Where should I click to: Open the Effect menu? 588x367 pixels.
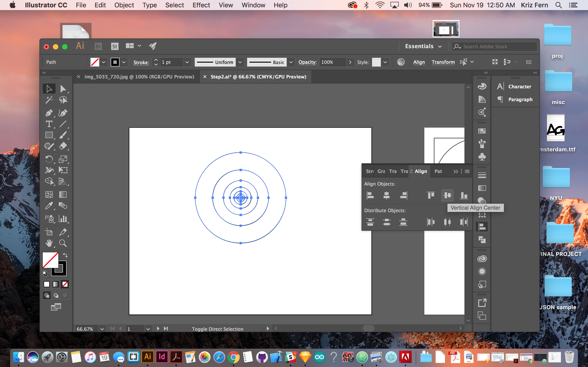click(x=201, y=5)
